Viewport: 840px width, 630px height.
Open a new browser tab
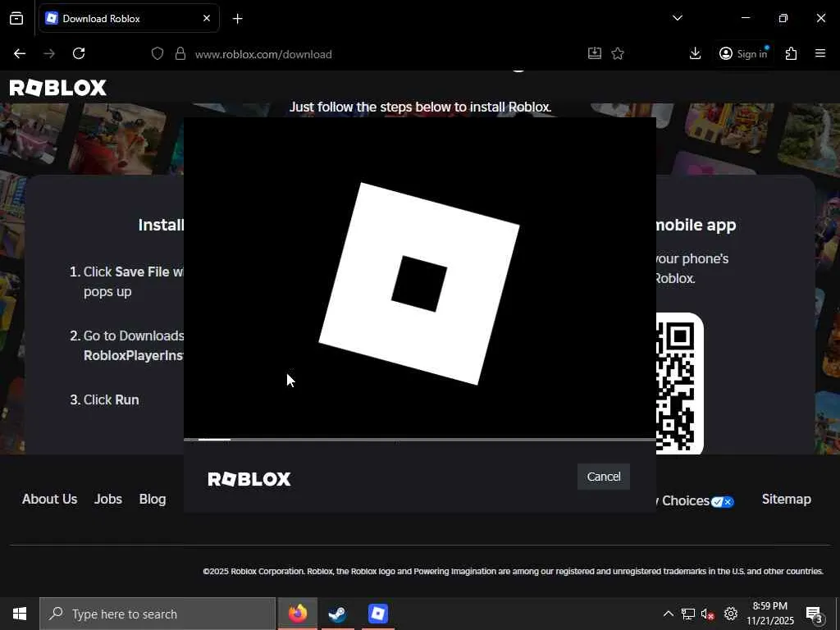click(237, 19)
